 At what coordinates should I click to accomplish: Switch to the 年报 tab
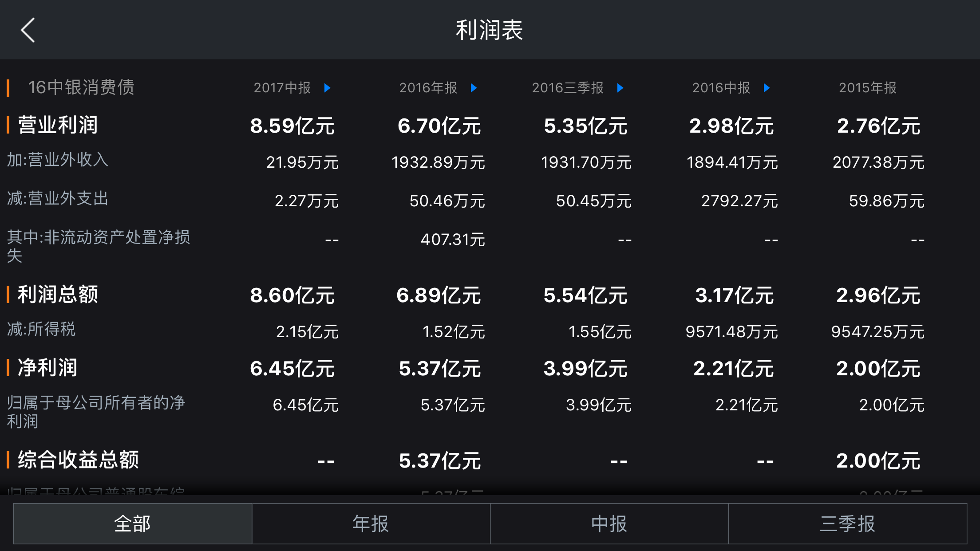click(x=371, y=523)
